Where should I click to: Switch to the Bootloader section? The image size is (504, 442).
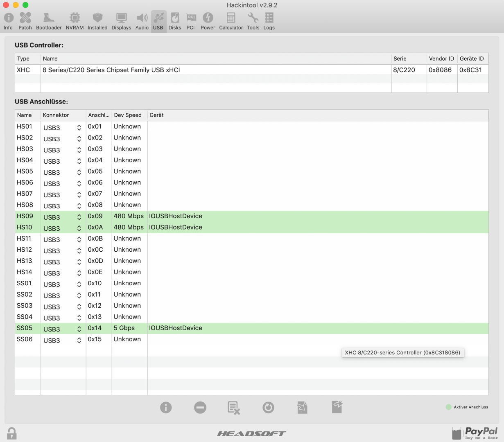(x=49, y=21)
